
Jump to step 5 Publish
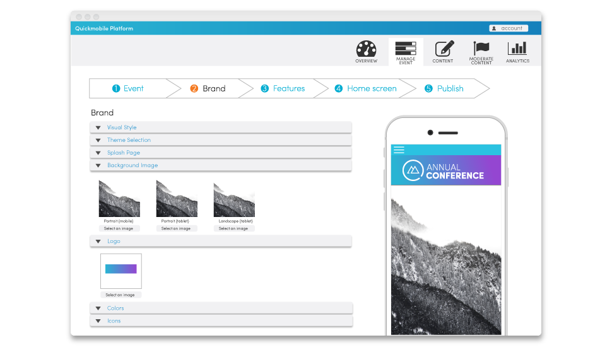point(444,88)
